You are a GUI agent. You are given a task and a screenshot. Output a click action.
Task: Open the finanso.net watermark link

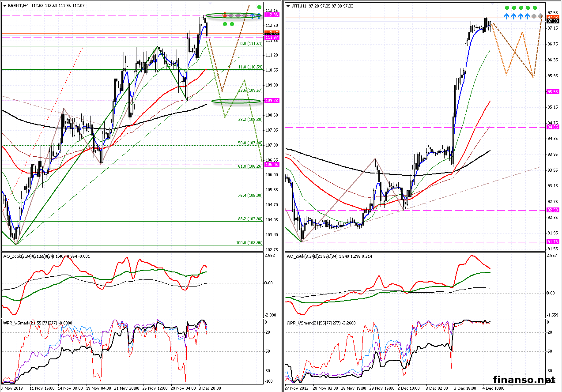[x=524, y=380]
